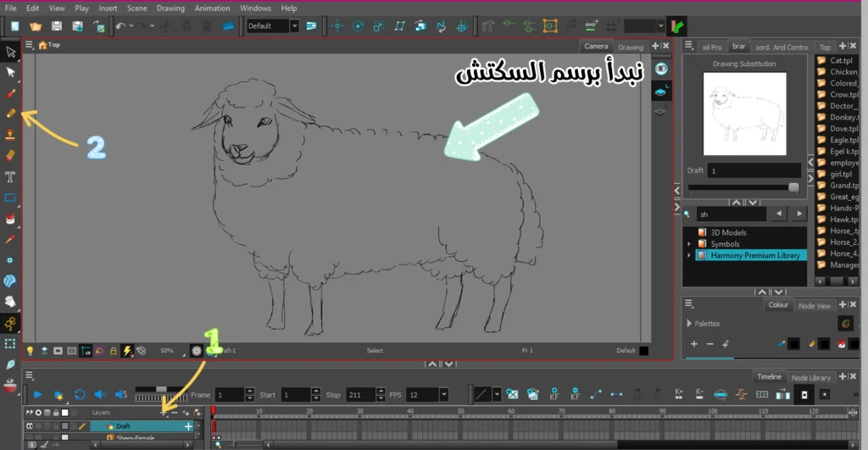Click the colour palette editor icon
This screenshot has width=868, height=450.
click(x=845, y=323)
